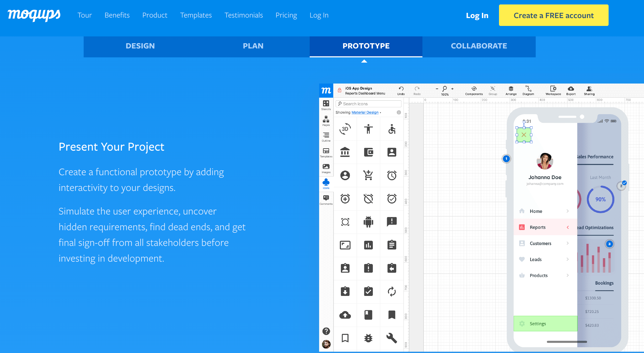The height and width of the screenshot is (353, 644).
Task: Switch to the PLAN tab
Action: point(253,46)
